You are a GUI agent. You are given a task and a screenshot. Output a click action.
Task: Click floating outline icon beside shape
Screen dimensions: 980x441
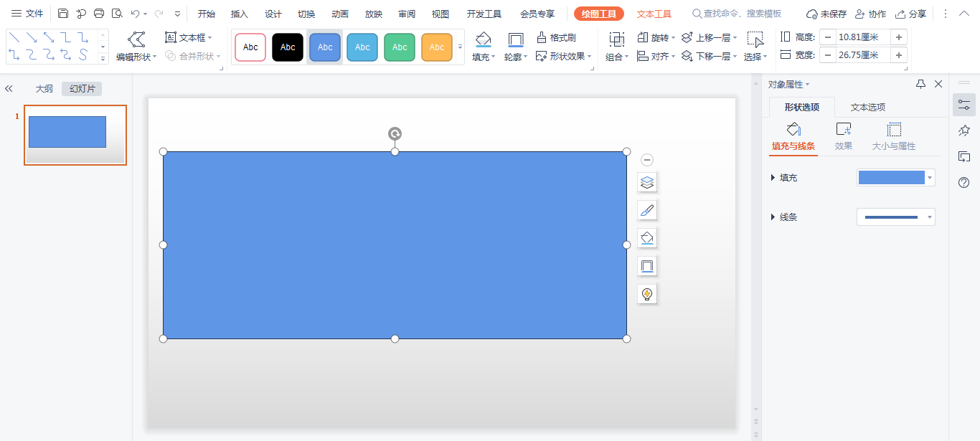click(x=647, y=266)
